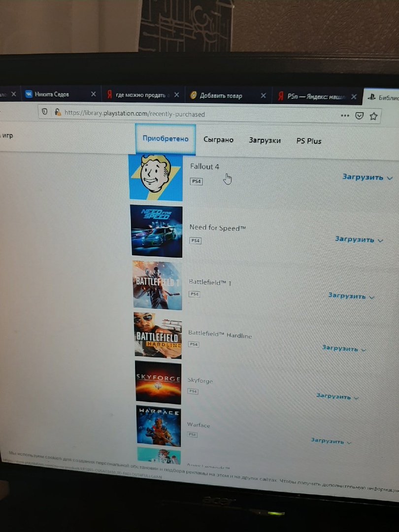399x532 pixels.
Task: Click the PS4 badge under Battlefield Hardline
Action: point(194,344)
